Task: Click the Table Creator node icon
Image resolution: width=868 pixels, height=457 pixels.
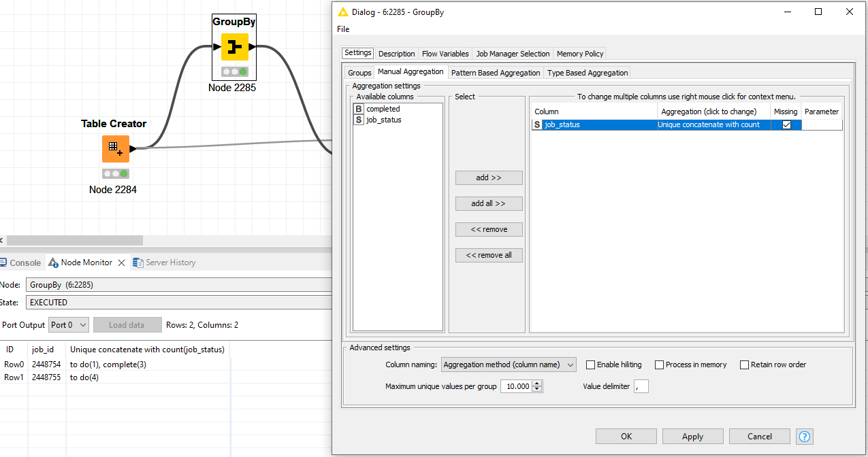Action: click(115, 149)
